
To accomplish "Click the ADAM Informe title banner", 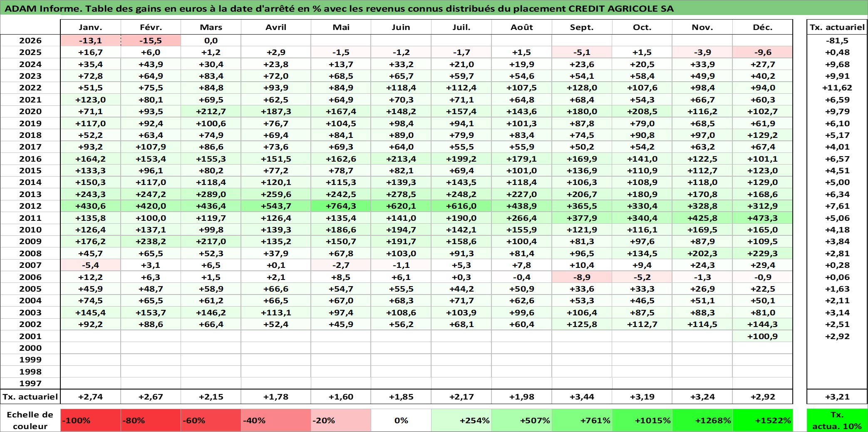I will click(x=434, y=8).
